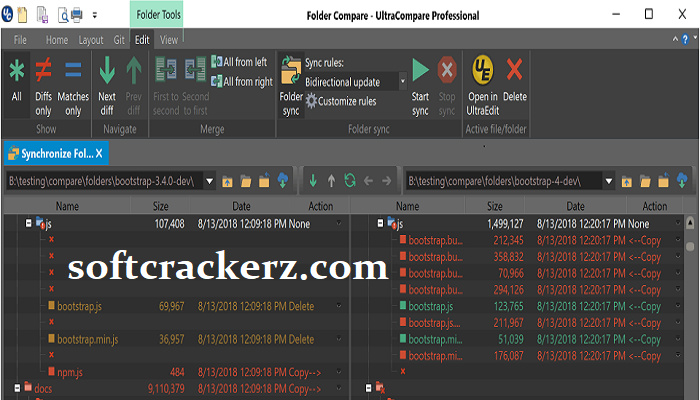Screen dimensions: 700x400
Task: Click the right pane vertical scrollbar thumb
Action: click(690, 246)
